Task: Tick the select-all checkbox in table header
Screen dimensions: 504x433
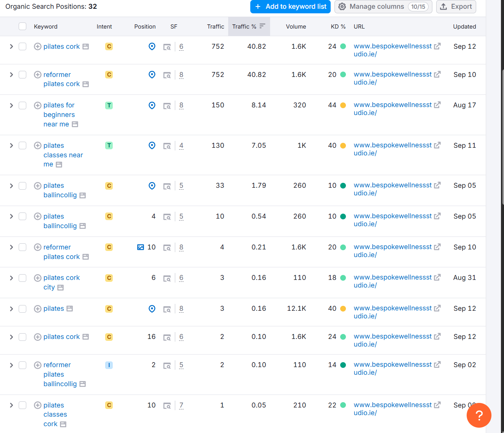Action: 22,26
